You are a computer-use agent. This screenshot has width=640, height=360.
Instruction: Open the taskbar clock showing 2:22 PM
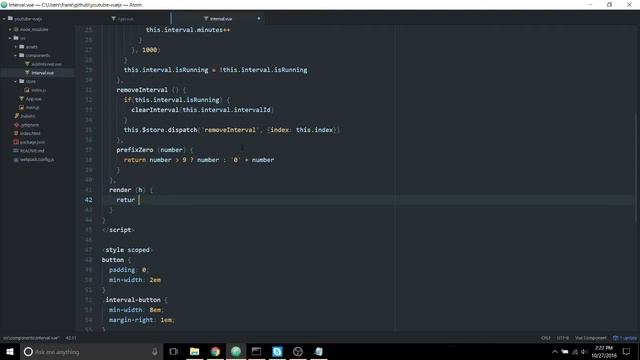[x=604, y=351]
